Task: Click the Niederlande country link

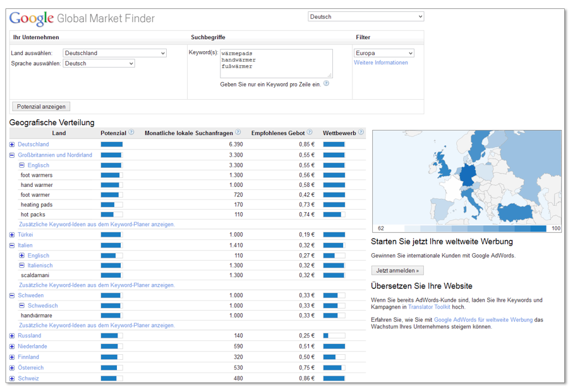Action: click(33, 347)
